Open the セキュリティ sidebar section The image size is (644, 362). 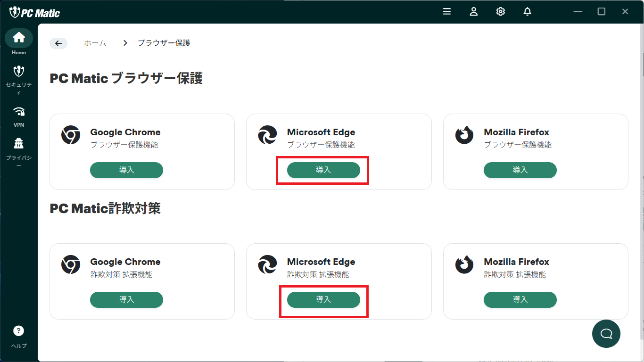tap(19, 80)
